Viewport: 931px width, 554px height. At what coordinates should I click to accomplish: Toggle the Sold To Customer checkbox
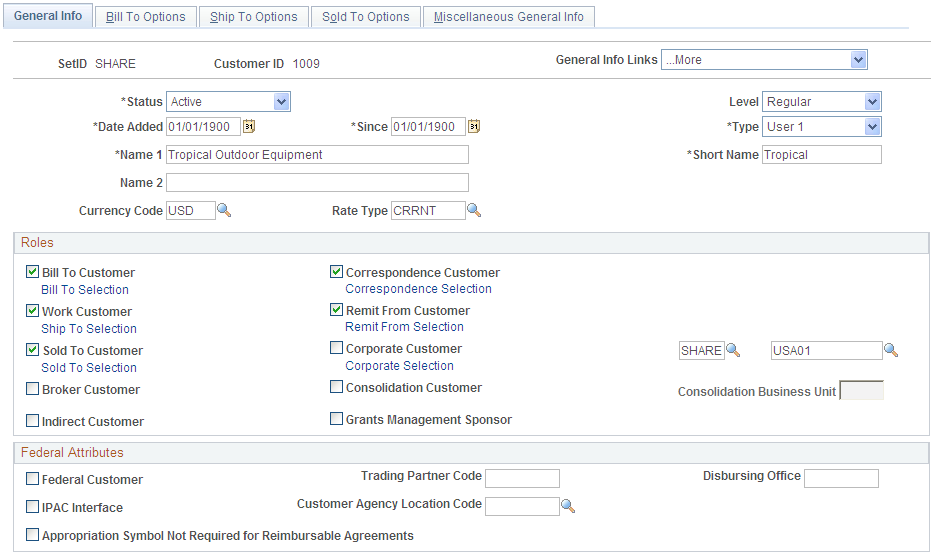(x=33, y=350)
